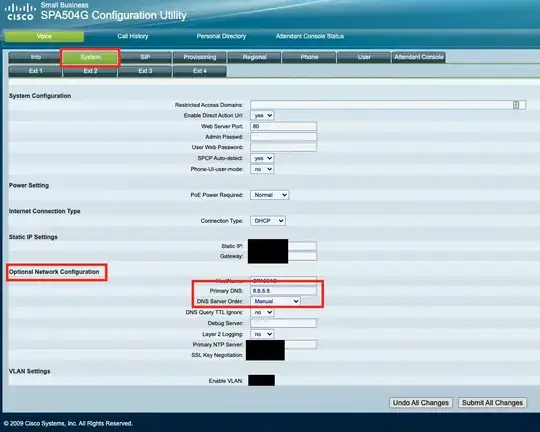Open the SPCP Auto-detect dropdown
This screenshot has height=432, width=540.
tap(262, 158)
